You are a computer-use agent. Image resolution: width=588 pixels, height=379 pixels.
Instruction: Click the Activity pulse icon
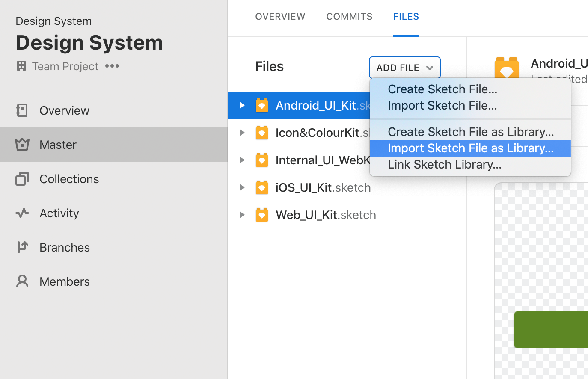[22, 213]
